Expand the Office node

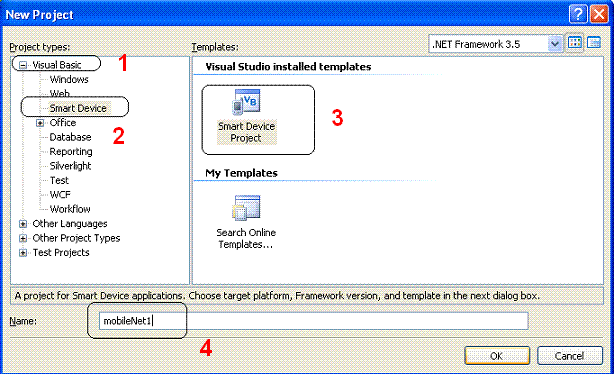tap(40, 123)
